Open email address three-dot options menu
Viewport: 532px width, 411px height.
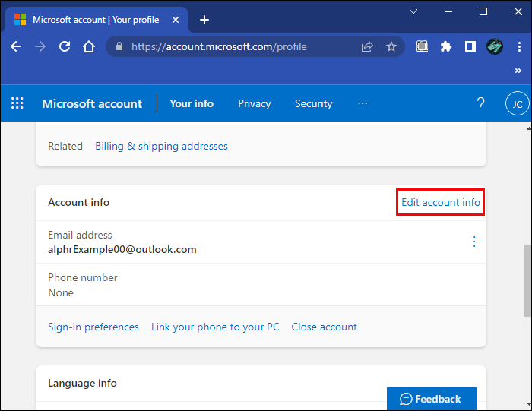[x=474, y=242]
